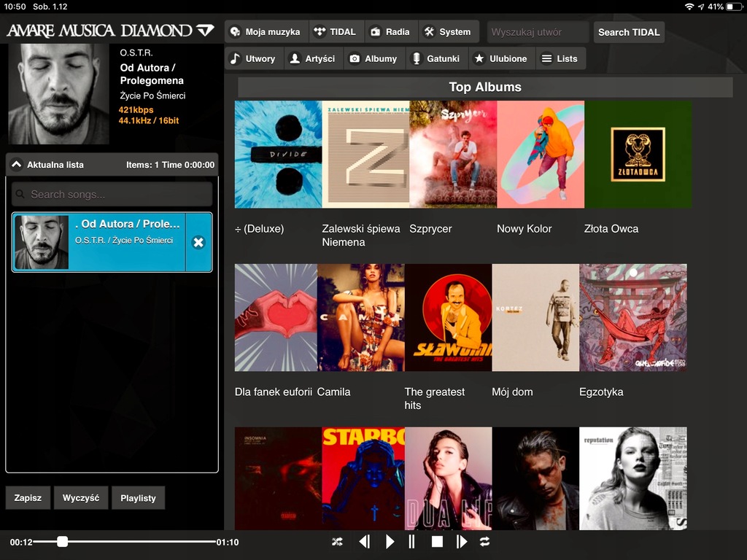747x560 pixels.
Task: Click the Szprycer album title
Action: tap(430, 229)
